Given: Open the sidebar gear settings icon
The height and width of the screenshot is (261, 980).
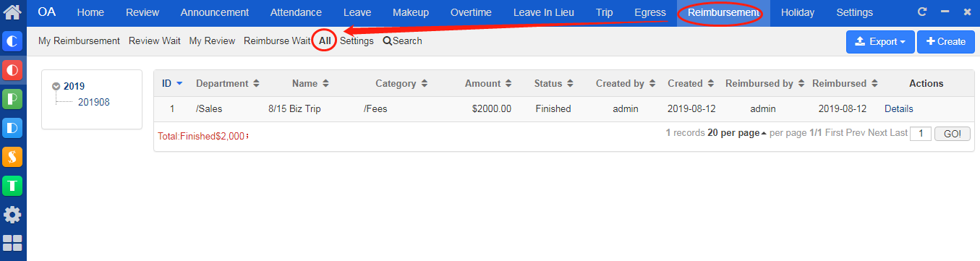Looking at the screenshot, I should pos(13,215).
